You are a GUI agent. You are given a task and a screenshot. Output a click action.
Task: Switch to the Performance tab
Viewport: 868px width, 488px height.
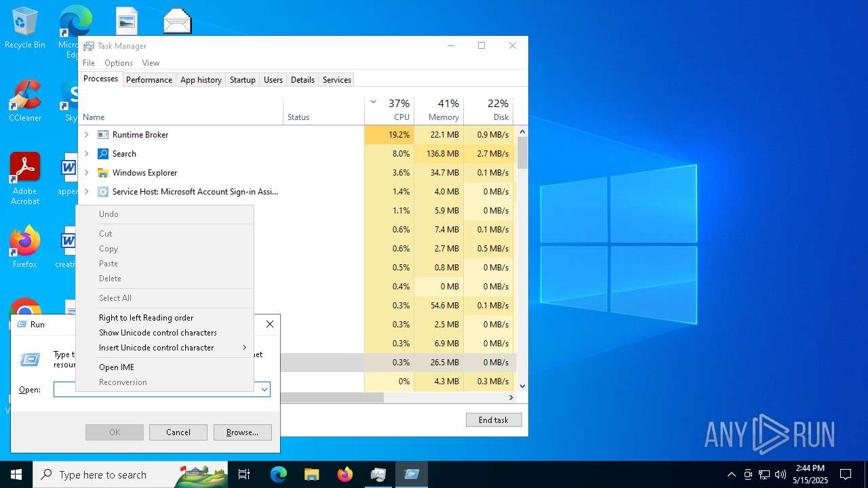click(x=149, y=80)
